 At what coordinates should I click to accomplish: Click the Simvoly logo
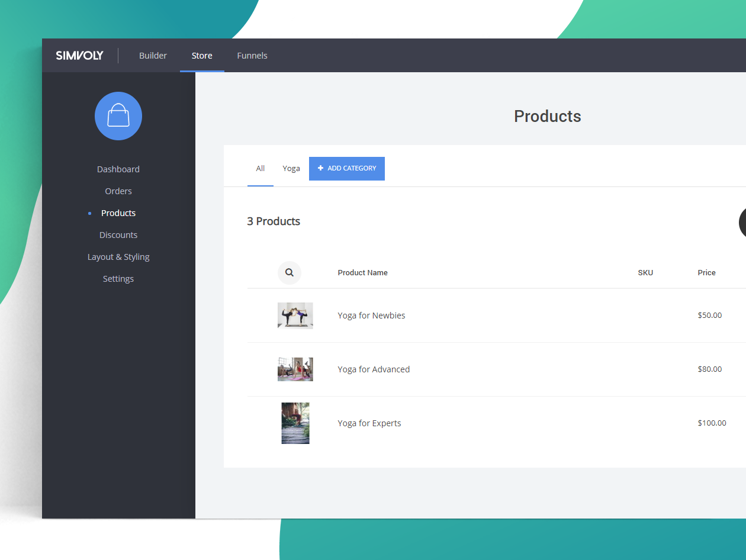click(x=80, y=56)
